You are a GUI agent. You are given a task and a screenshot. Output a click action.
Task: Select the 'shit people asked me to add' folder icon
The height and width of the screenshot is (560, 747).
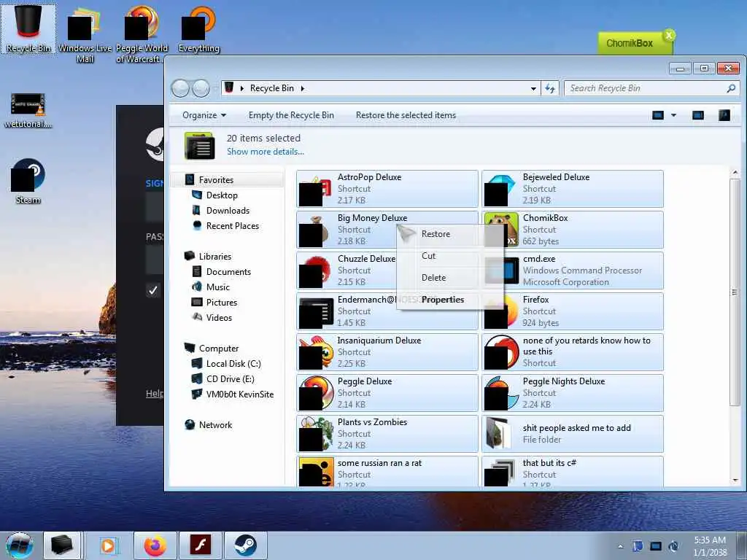tap(500, 434)
